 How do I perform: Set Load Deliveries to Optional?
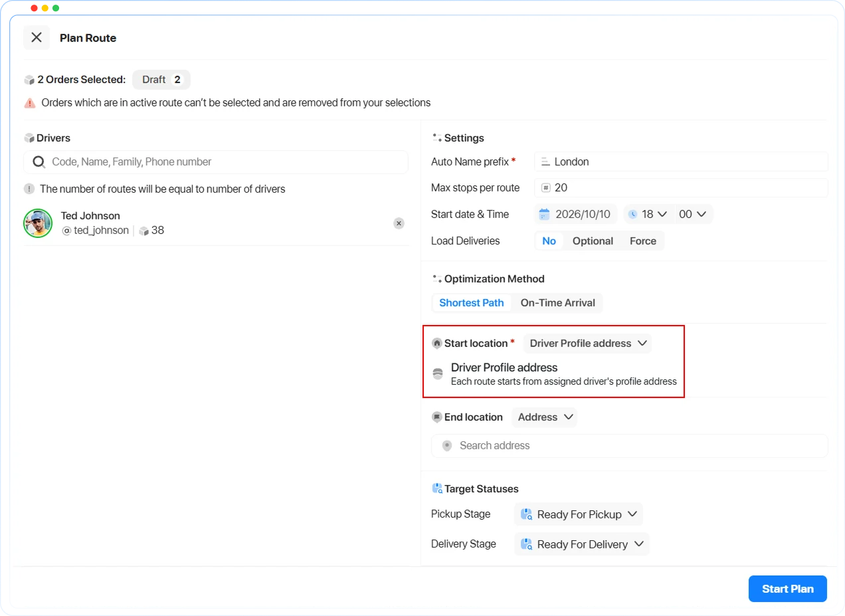click(593, 241)
